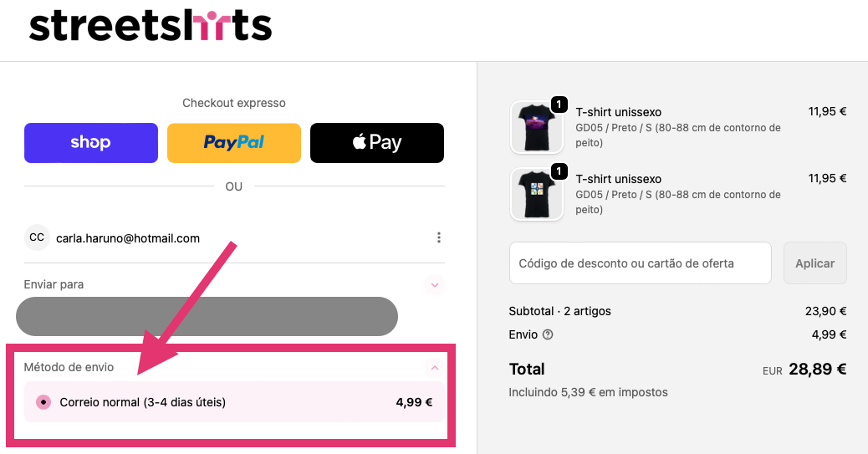
Task: Open second T-shirt product thumbnail
Action: (x=536, y=195)
